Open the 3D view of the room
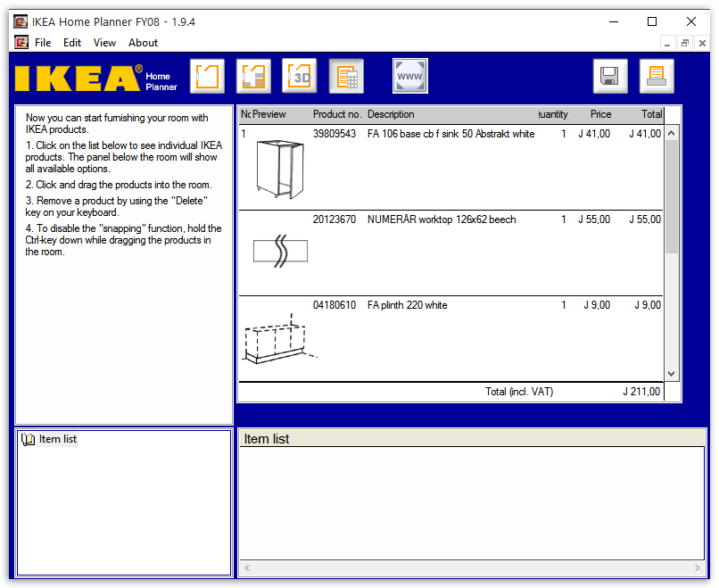 [x=300, y=76]
